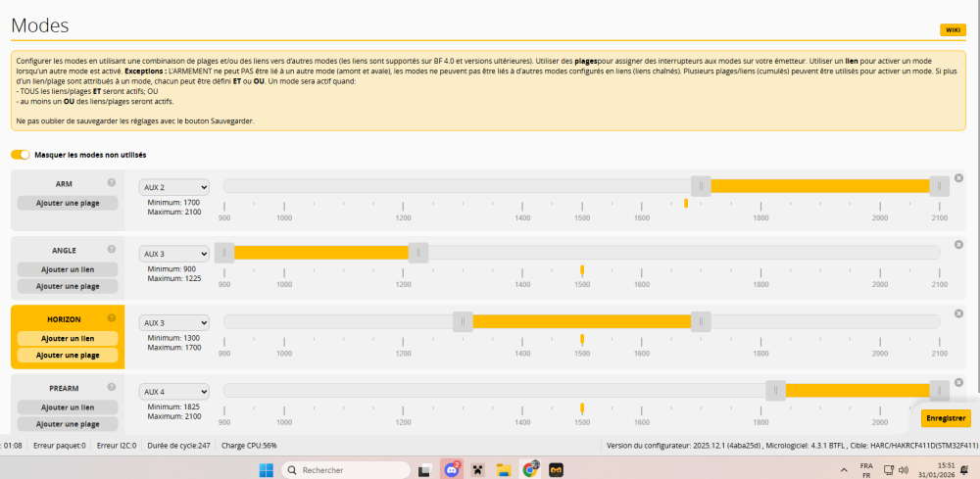Delete the ANGLE range using the X icon
This screenshot has height=479, width=980.
tap(958, 245)
